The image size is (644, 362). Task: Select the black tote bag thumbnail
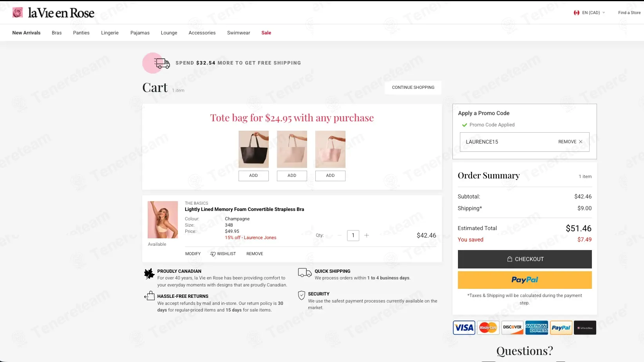click(x=253, y=149)
